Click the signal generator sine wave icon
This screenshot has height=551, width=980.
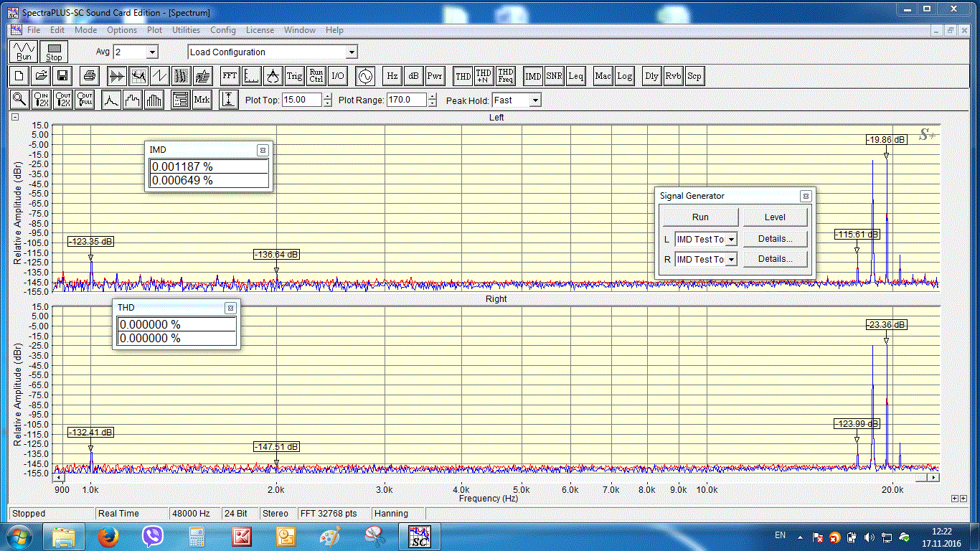click(365, 76)
